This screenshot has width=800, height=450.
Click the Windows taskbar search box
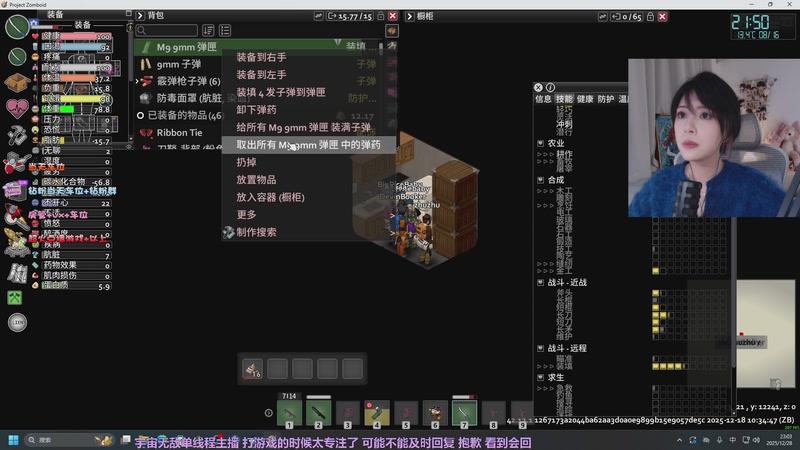[x=70, y=440]
